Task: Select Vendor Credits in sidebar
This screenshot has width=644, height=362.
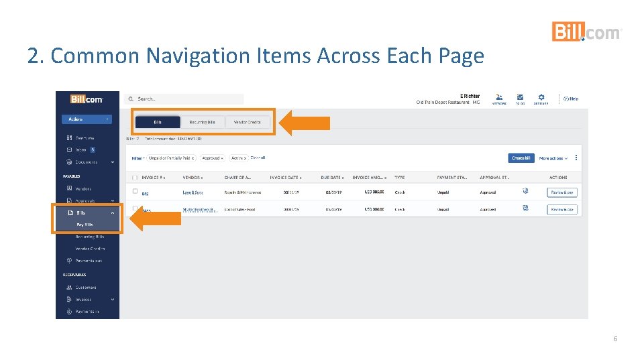Action: coord(90,249)
